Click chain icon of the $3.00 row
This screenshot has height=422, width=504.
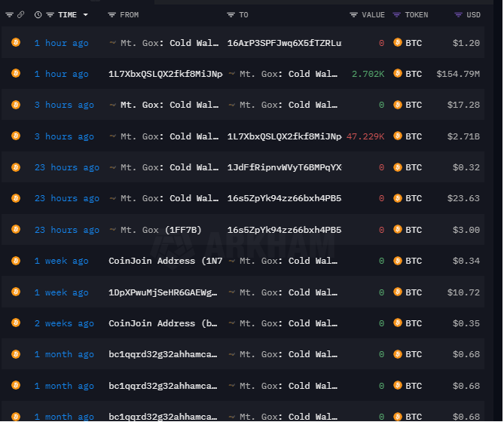[x=16, y=229]
